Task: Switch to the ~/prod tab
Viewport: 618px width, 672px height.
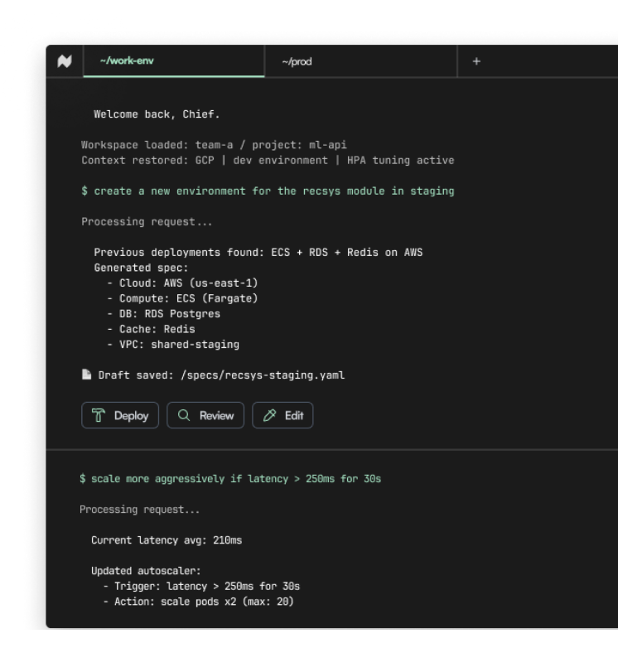Action: (295, 60)
